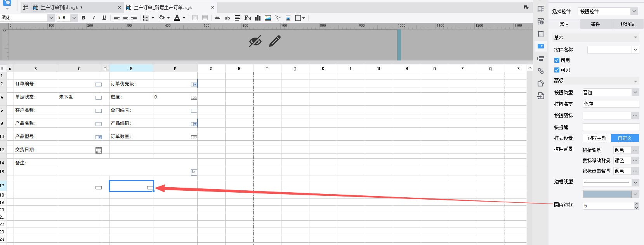Insert chart into cell
This screenshot has width=644, height=245.
tap(258, 18)
